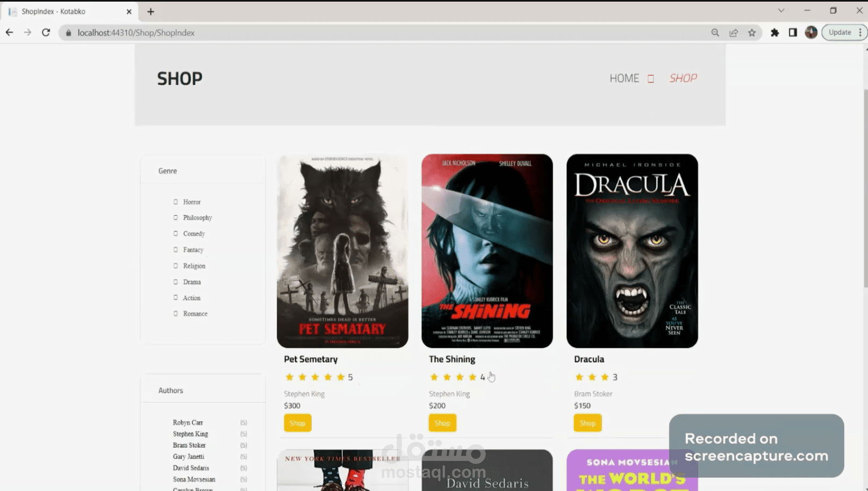This screenshot has height=491, width=868.
Task: Open the Chrome profile avatar
Action: 811,32
